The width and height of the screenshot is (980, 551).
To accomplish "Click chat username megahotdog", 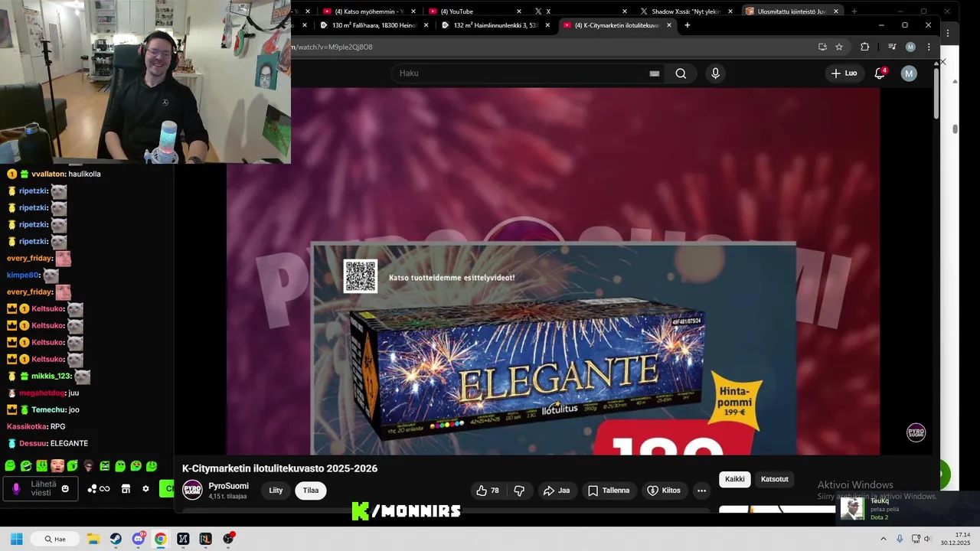I will point(43,393).
